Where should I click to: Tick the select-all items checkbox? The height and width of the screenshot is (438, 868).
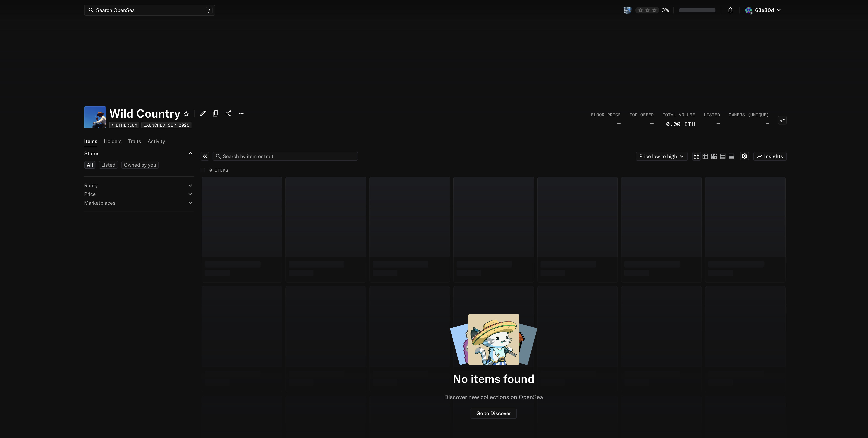tap(203, 170)
